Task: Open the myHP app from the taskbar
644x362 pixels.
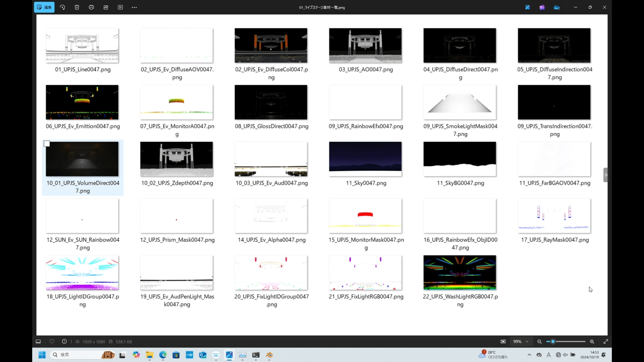Action: (x=190, y=355)
